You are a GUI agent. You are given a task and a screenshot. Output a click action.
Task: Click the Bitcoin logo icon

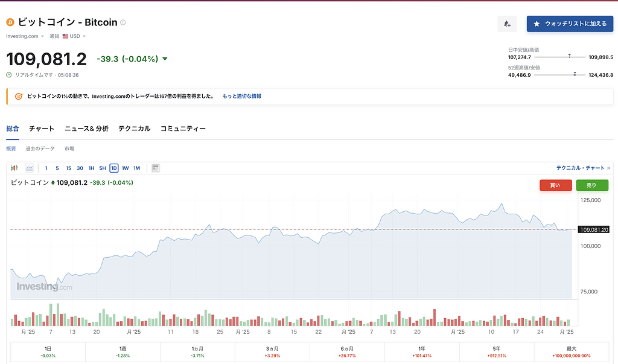point(10,22)
